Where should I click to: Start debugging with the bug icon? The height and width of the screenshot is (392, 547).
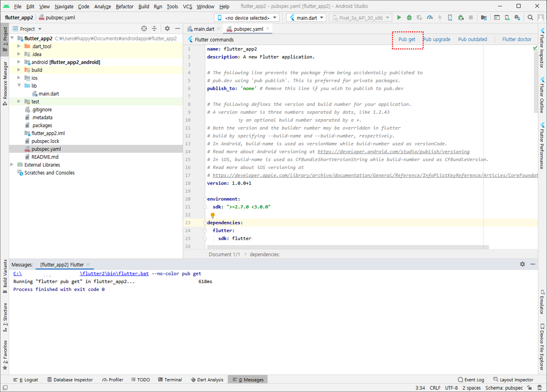pyautogui.click(x=409, y=17)
